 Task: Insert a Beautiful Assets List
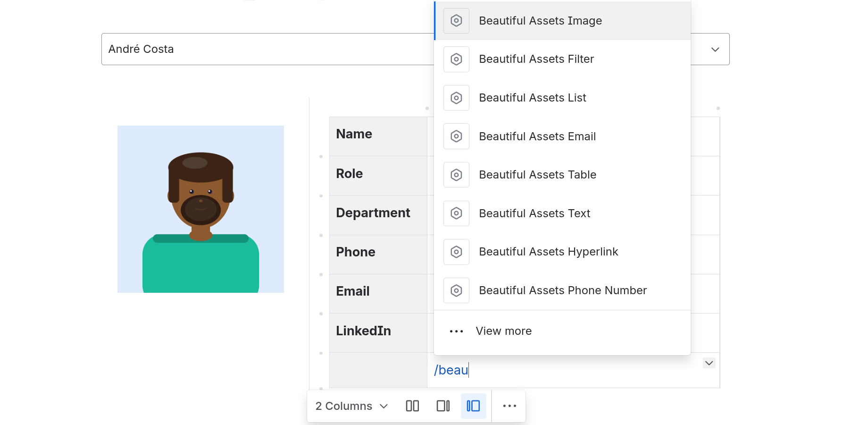coord(533,98)
